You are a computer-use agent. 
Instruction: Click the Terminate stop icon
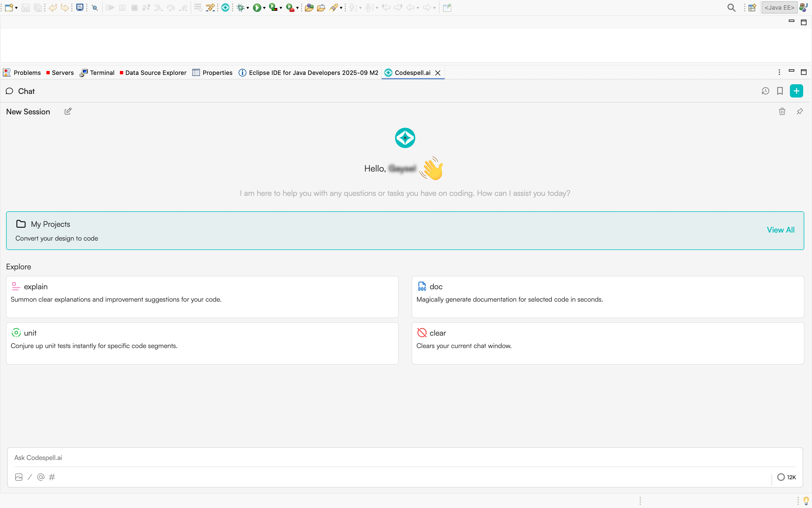134,7
